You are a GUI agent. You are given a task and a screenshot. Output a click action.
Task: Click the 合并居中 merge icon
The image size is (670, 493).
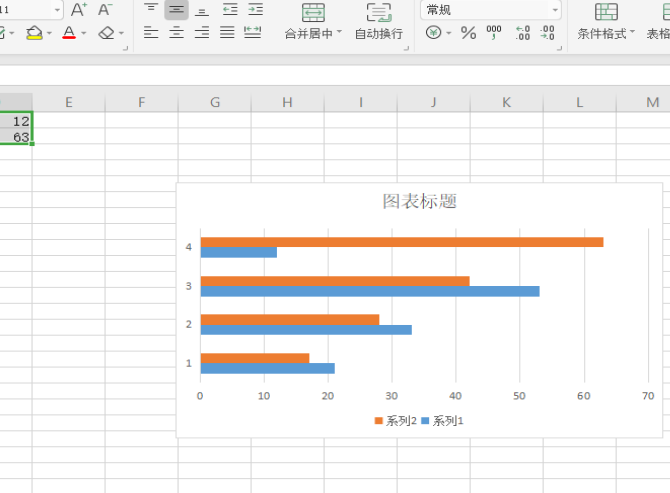point(313,13)
